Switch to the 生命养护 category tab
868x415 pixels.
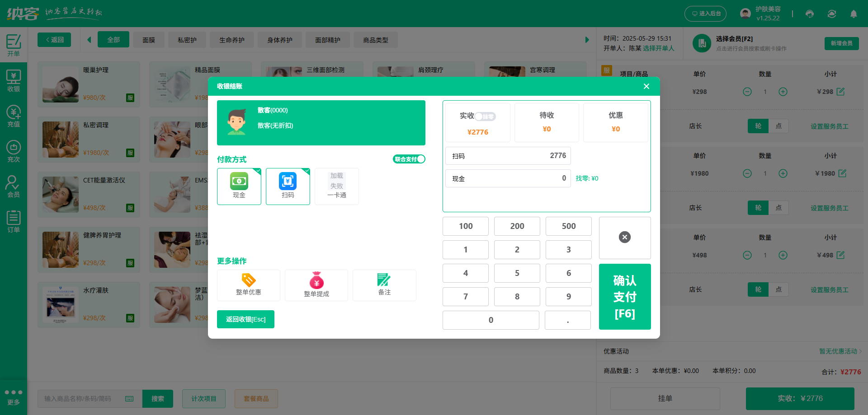click(x=232, y=40)
